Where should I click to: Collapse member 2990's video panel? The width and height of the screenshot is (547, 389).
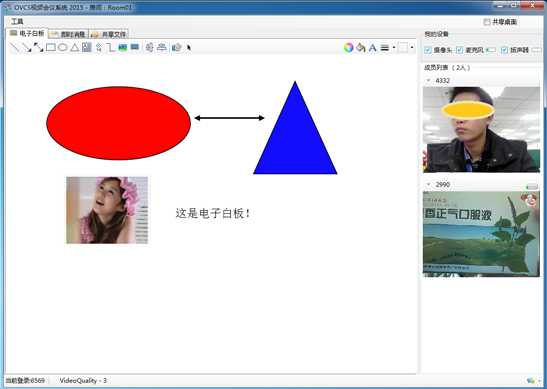point(429,184)
